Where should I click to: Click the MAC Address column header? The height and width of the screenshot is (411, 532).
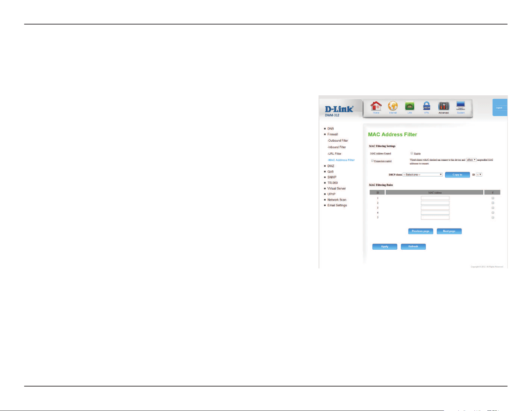click(435, 193)
